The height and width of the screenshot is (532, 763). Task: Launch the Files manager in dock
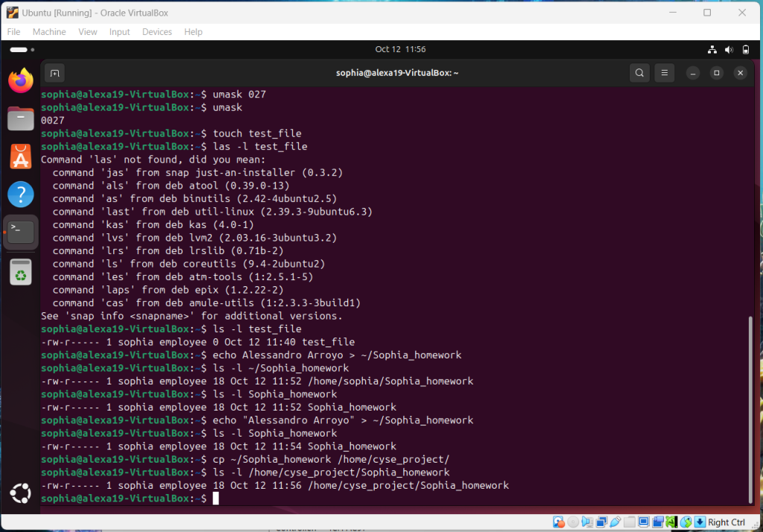21,118
